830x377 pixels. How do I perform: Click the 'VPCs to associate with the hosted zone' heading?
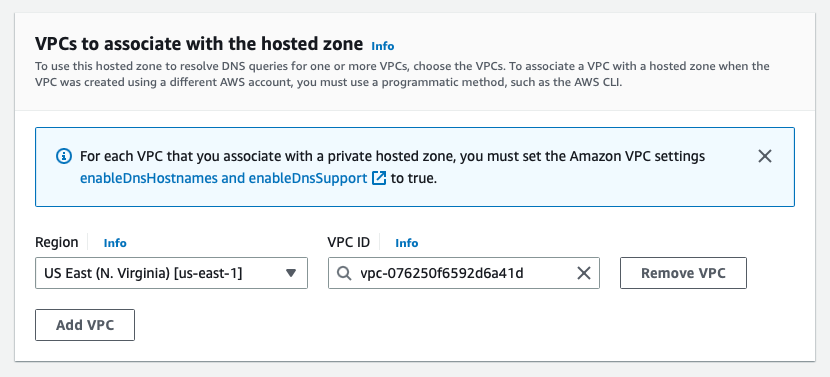click(199, 44)
